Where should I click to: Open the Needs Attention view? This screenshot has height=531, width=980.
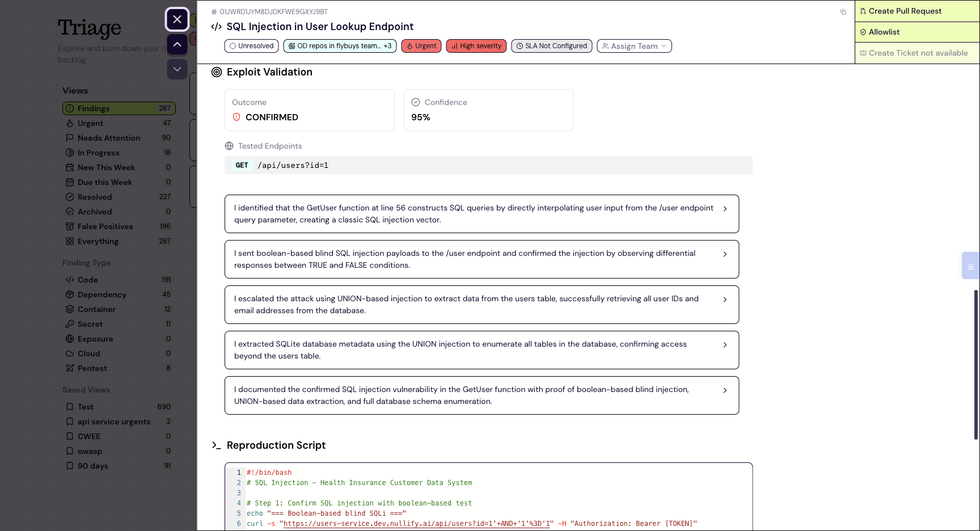(119, 138)
